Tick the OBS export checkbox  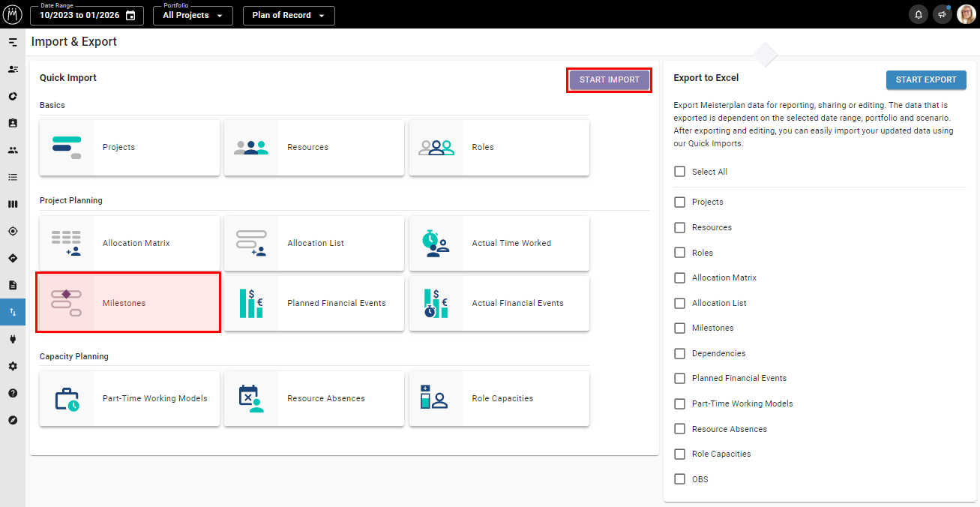(x=680, y=479)
